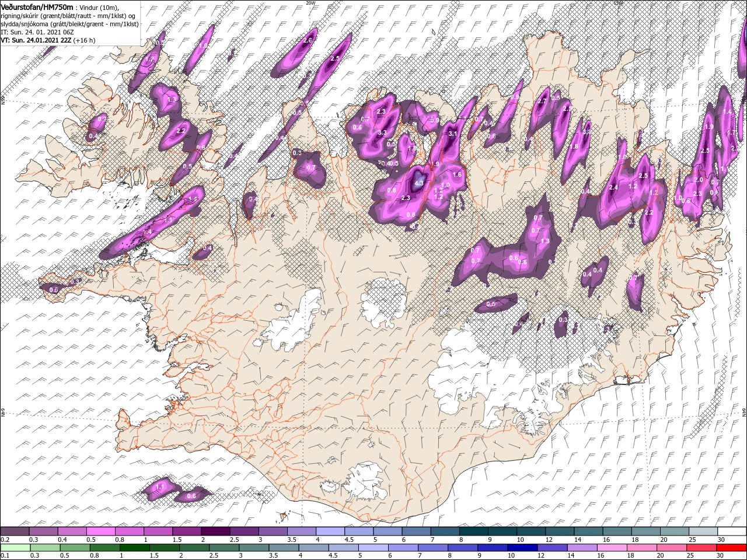
Task: Click the '3.1' precipitation value on map
Action: click(x=452, y=134)
